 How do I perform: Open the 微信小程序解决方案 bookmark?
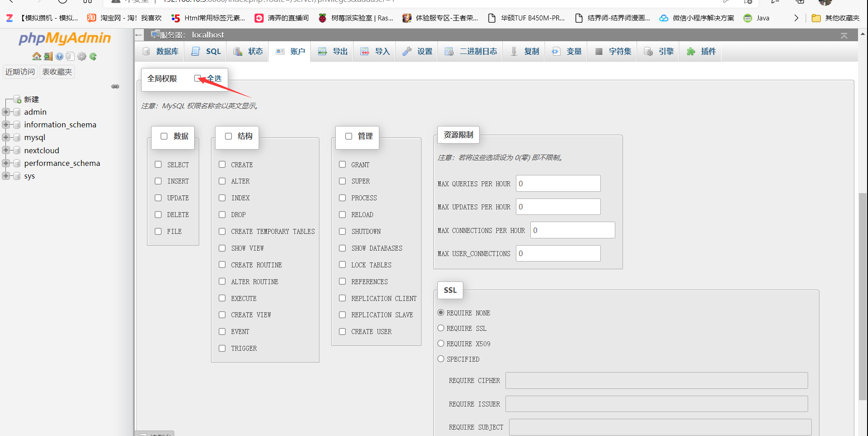697,18
